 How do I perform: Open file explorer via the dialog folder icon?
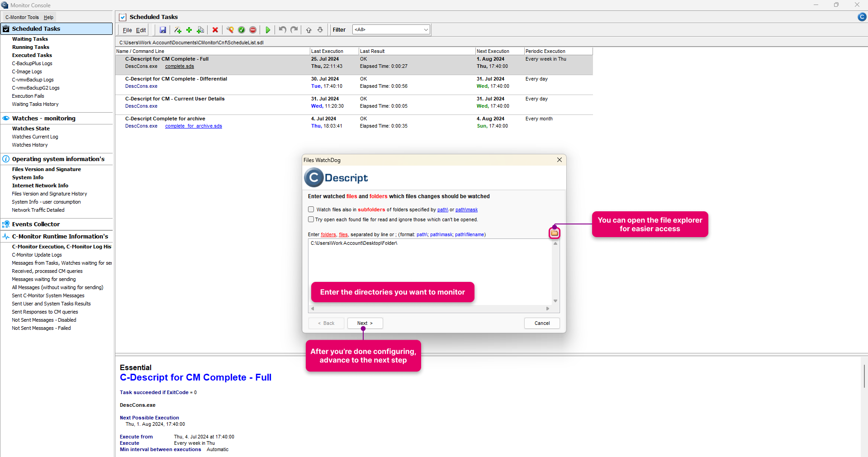tap(555, 233)
